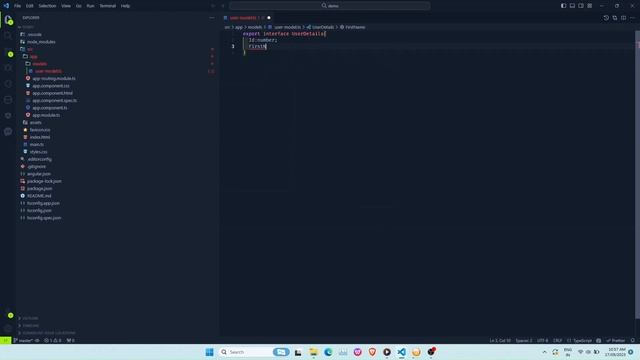Screen dimensions: 640x360
Task: Open package-lock.json file
Action: click(44, 181)
